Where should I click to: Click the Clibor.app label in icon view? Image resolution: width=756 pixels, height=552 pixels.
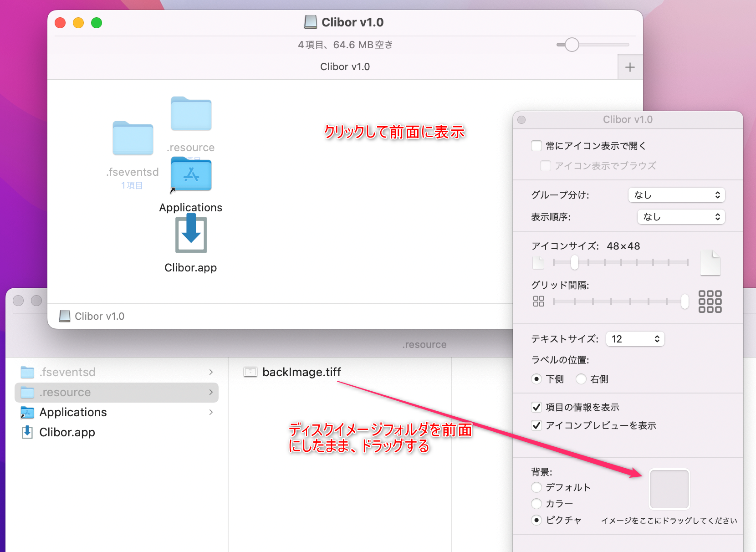pyautogui.click(x=191, y=268)
